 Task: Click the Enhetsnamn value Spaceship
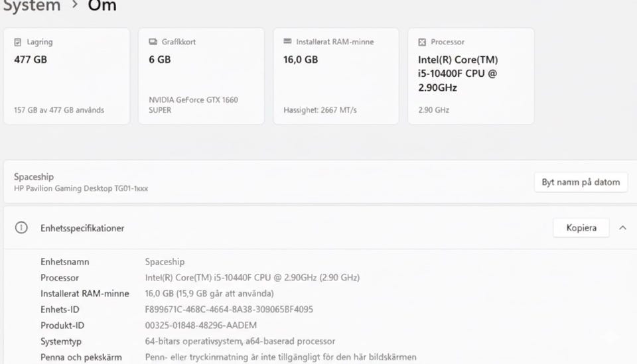tap(165, 262)
